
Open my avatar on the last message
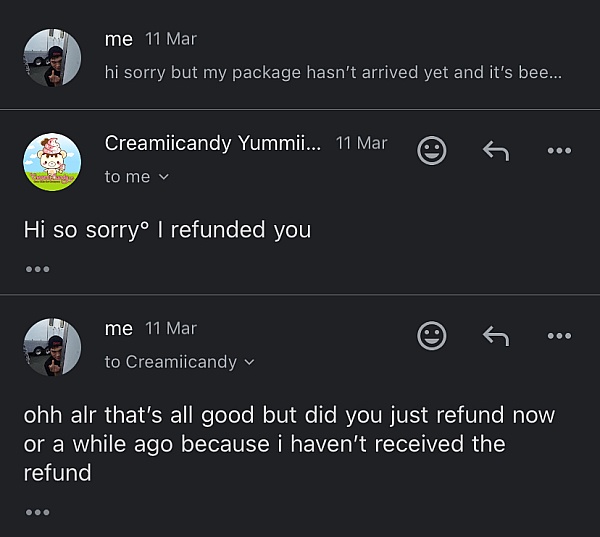click(52, 346)
